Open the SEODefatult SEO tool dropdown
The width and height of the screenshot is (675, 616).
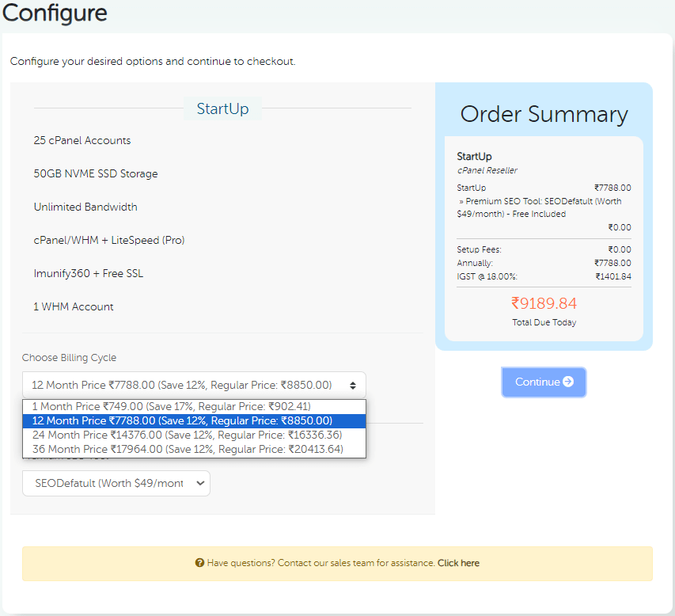(x=116, y=483)
